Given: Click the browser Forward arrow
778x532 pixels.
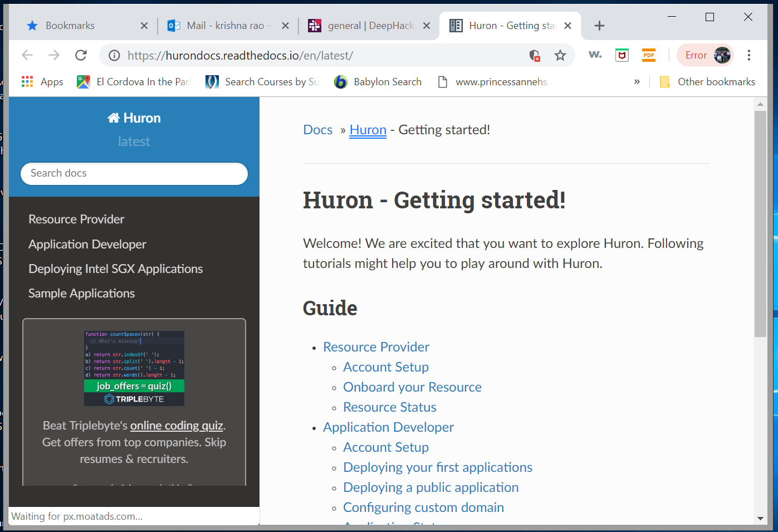Looking at the screenshot, I should 54,55.
